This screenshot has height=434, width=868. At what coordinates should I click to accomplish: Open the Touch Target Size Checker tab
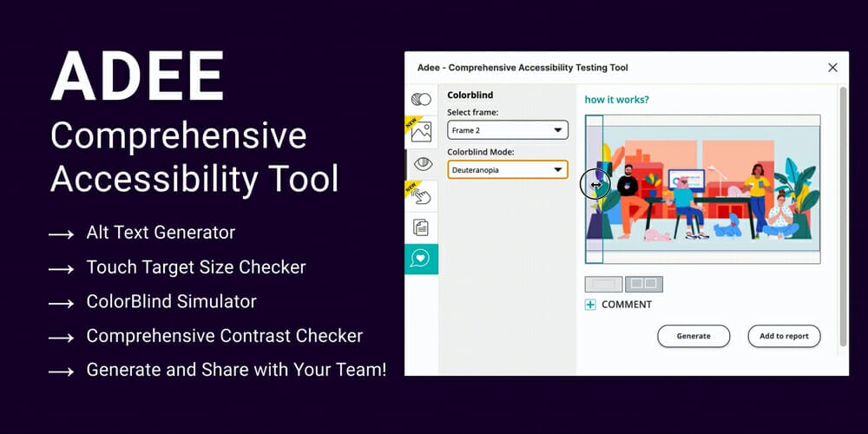click(421, 196)
